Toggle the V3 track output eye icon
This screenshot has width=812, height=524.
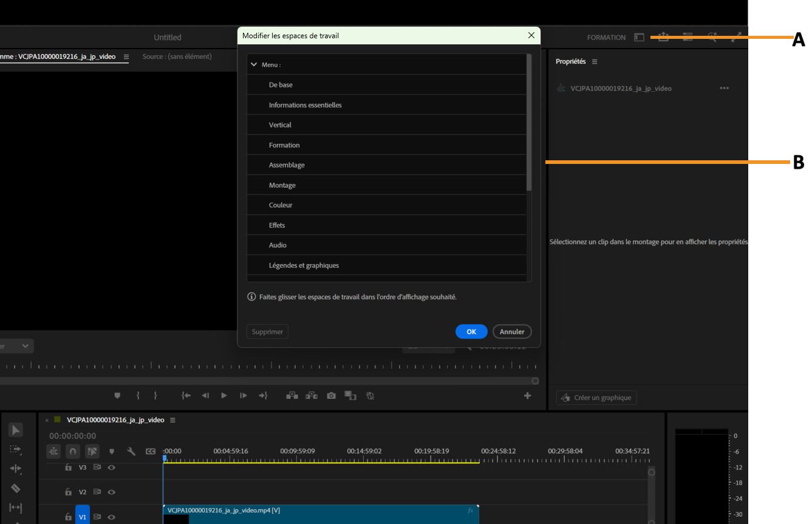click(x=111, y=468)
